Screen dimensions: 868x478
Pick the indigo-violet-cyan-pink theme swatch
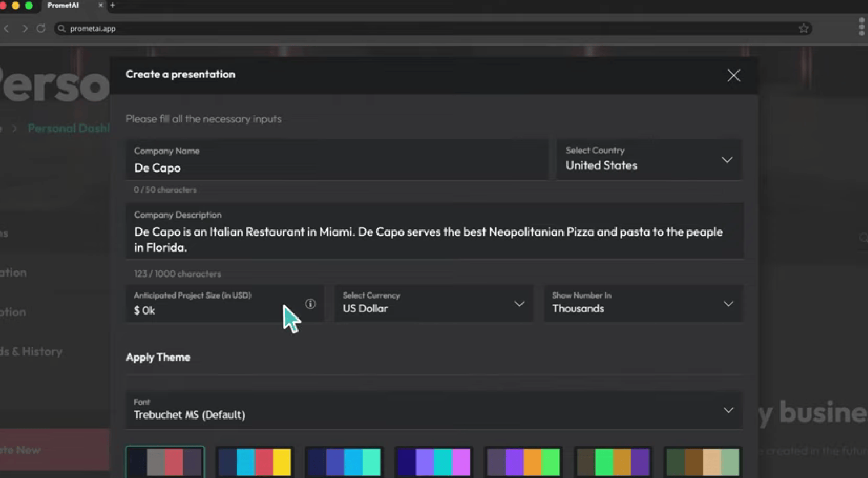point(434,462)
